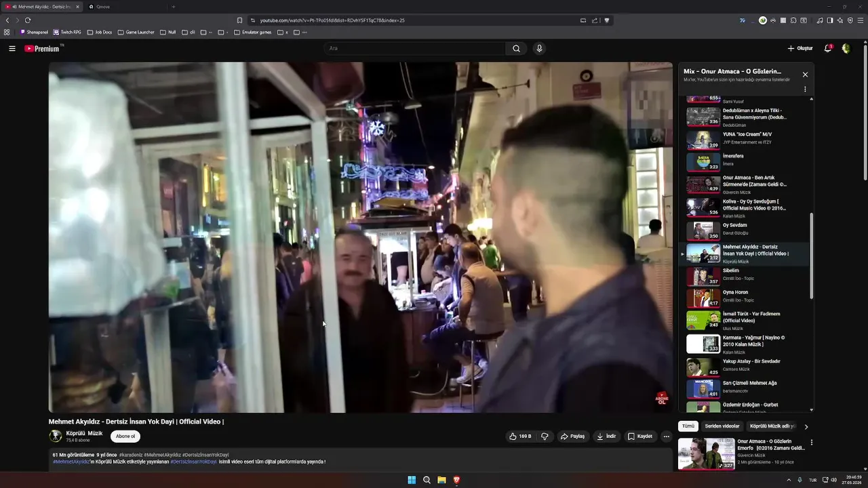Click the Brave Shields lion icon
Image resolution: width=868 pixels, height=488 pixels.
[607, 20]
